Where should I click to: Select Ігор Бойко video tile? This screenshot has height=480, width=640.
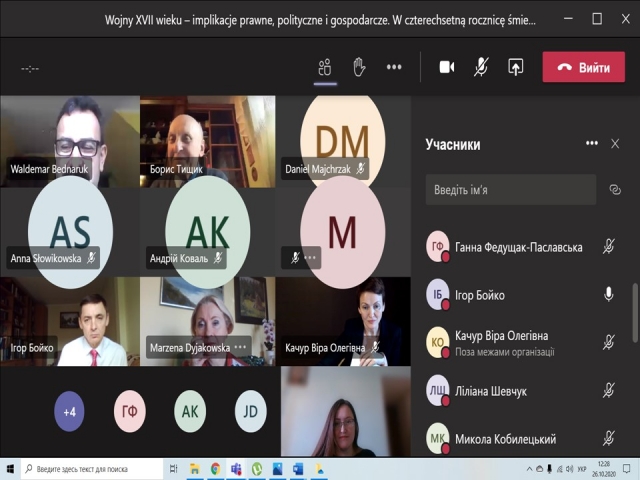[70, 322]
